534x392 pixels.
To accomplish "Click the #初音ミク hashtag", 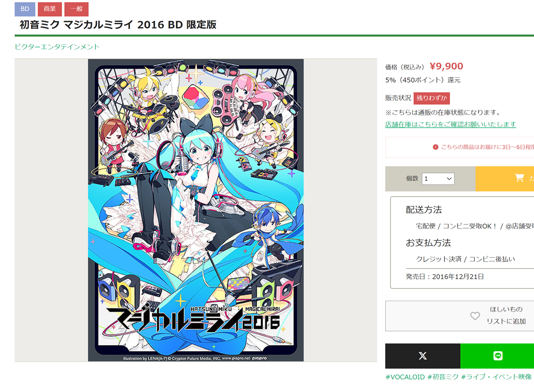I will point(443,377).
